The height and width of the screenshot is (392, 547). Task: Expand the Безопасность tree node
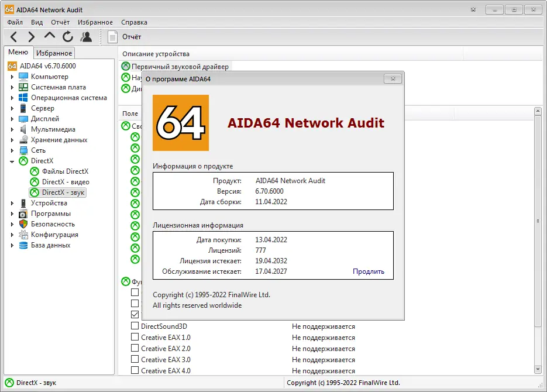[x=12, y=224]
